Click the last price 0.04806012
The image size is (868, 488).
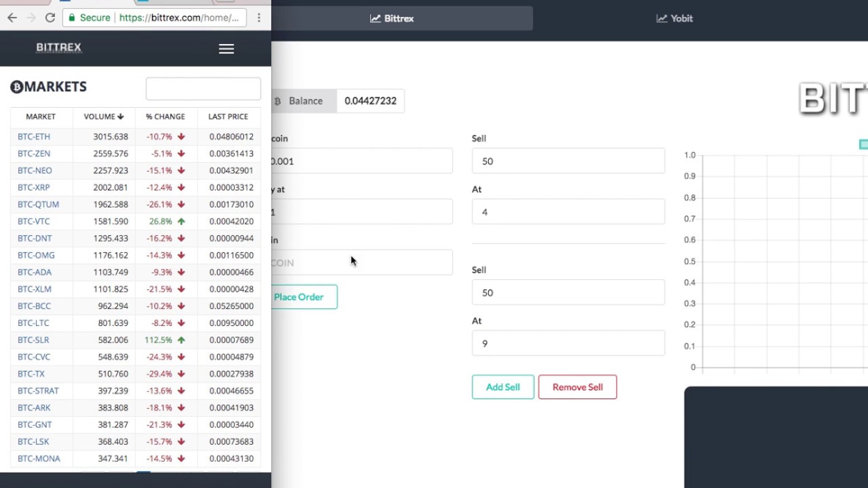click(231, 137)
